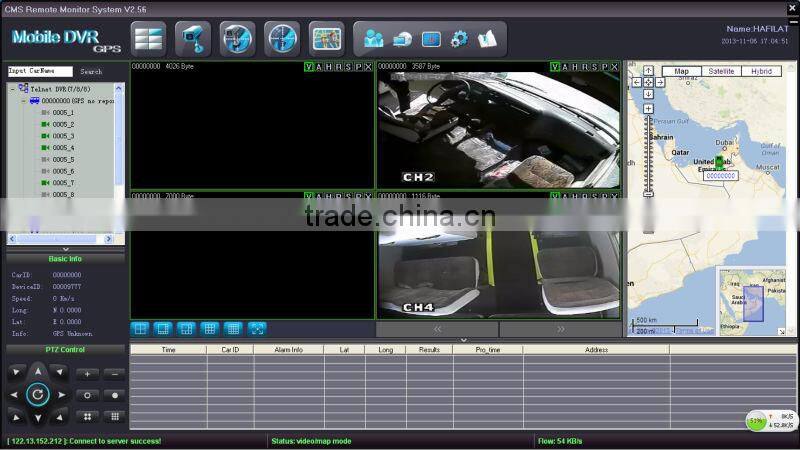Open the user management icon
This screenshot has height=450, width=800.
click(374, 40)
